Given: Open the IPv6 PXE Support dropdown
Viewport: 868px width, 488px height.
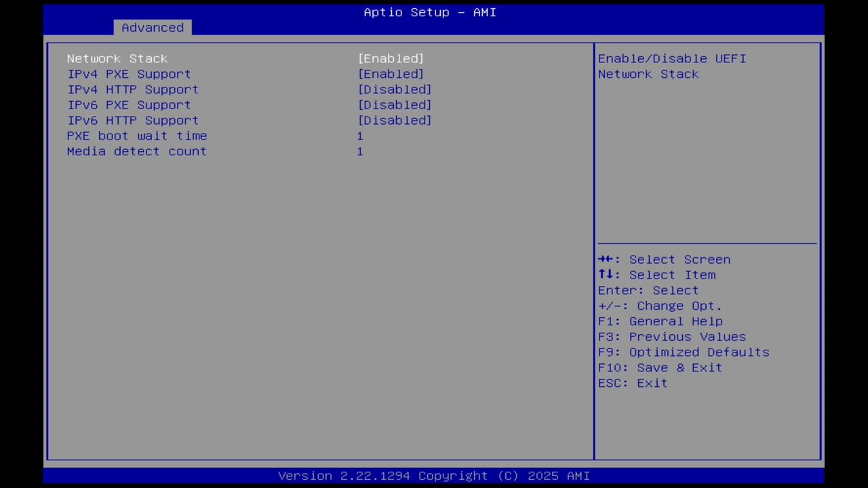Looking at the screenshot, I should coord(394,104).
